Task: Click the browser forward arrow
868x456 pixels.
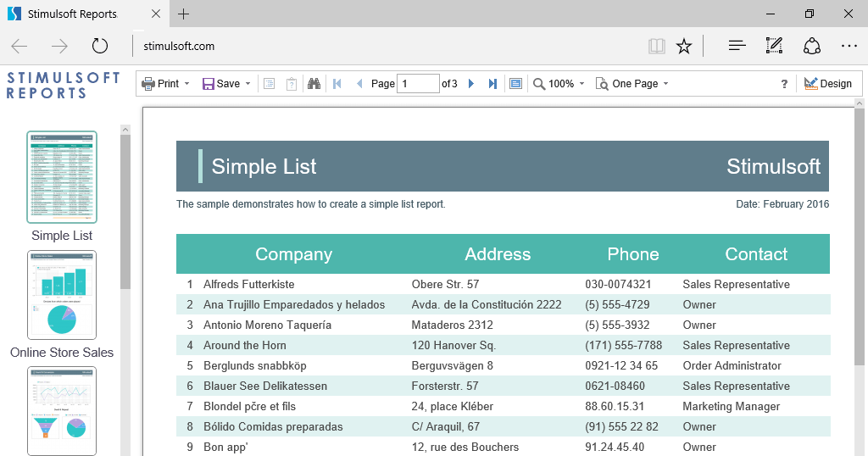Action: [x=59, y=47]
